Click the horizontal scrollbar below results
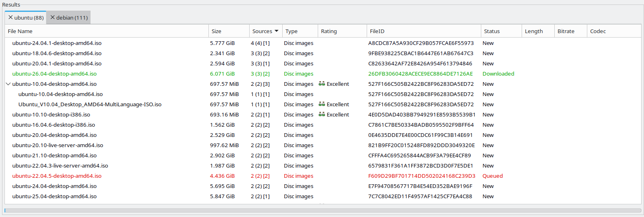Screen dimensions: 644x217 (x=323, y=210)
